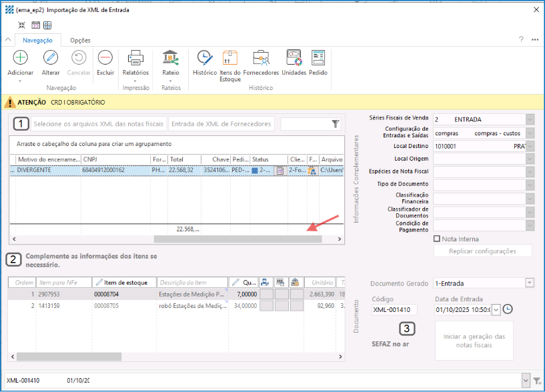545x392 pixels.
Task: Click the XML grid horizontal scrollbar
Action: pos(237,239)
